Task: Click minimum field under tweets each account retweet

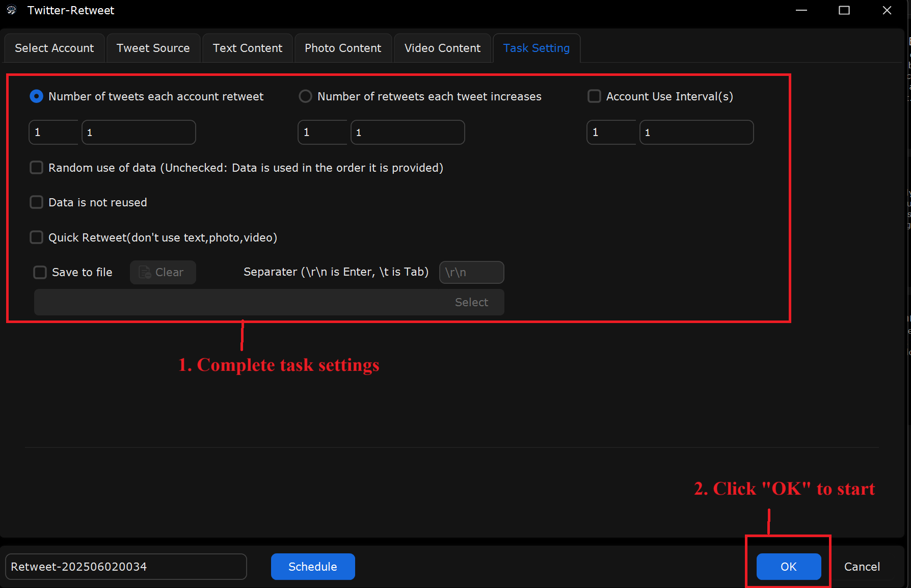Action: tap(53, 132)
